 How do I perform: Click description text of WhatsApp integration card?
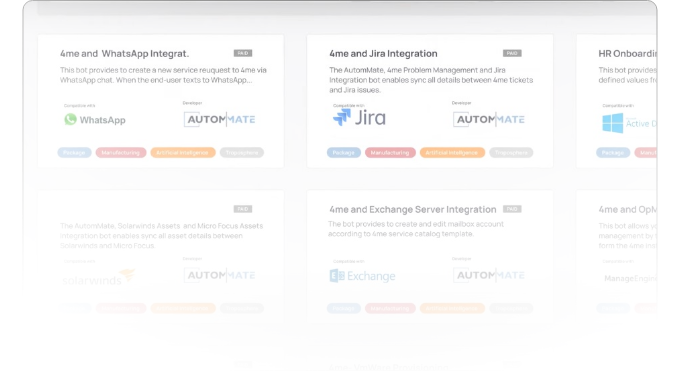click(163, 75)
